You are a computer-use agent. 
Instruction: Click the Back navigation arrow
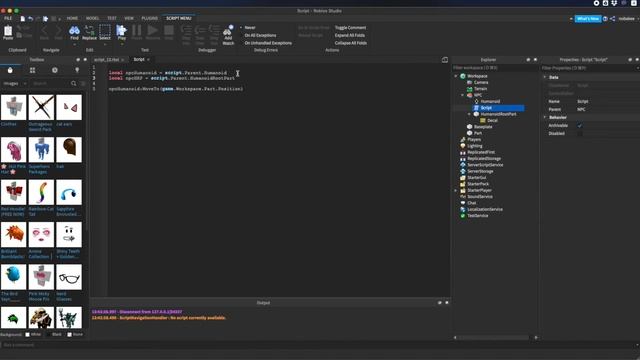coord(44,32)
